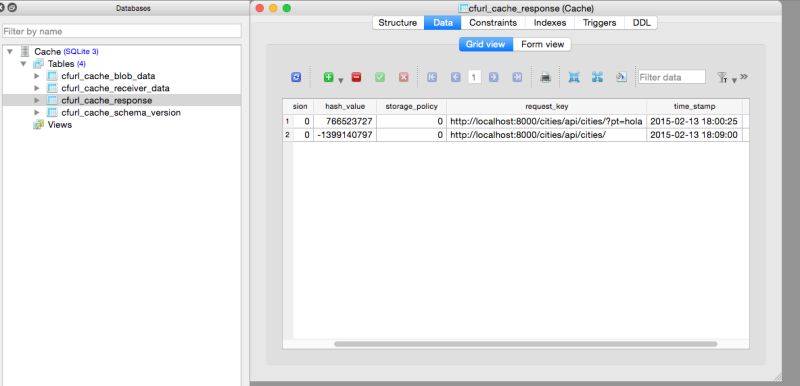
Task: Open the Indexes tab
Action: coord(549,22)
